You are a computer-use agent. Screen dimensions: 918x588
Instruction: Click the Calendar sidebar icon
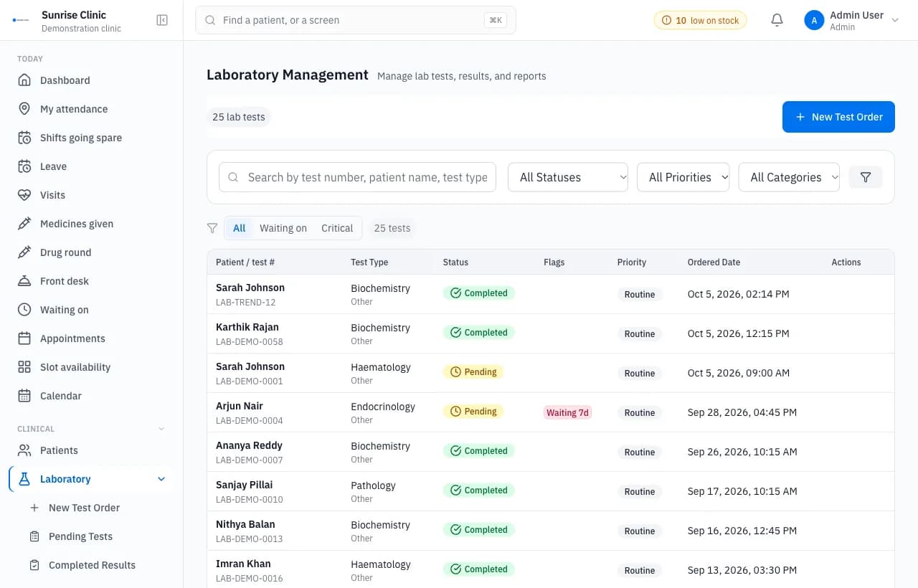(24, 396)
